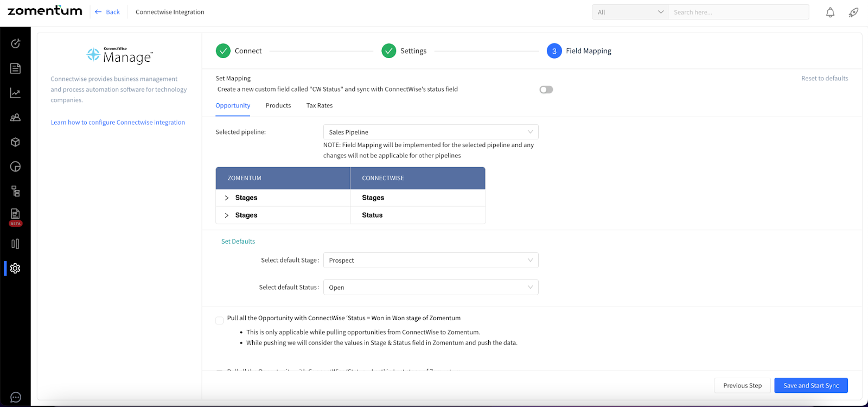Expand the Stages row mapped to Status
Viewport: 868px width, 407px height.
coord(227,215)
